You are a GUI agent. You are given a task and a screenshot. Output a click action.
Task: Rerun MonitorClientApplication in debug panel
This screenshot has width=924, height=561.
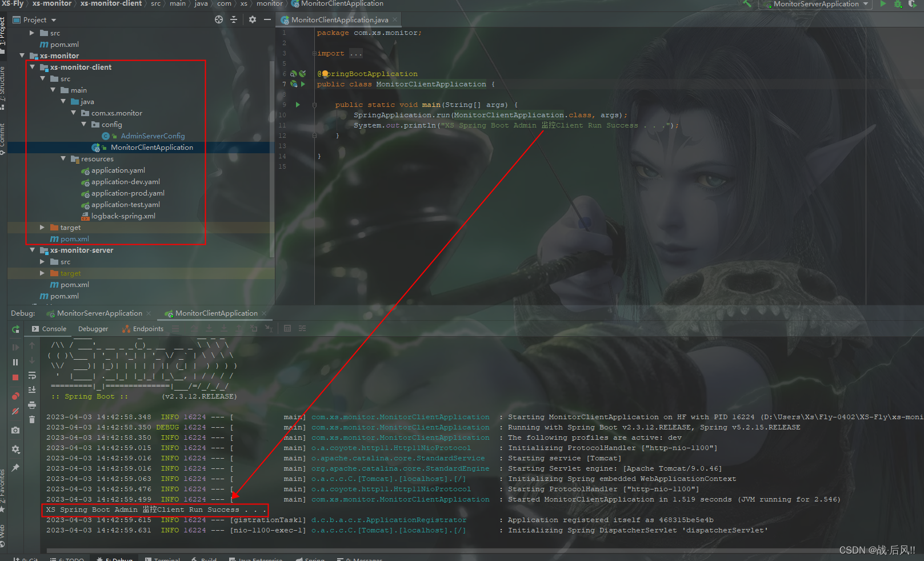15,329
